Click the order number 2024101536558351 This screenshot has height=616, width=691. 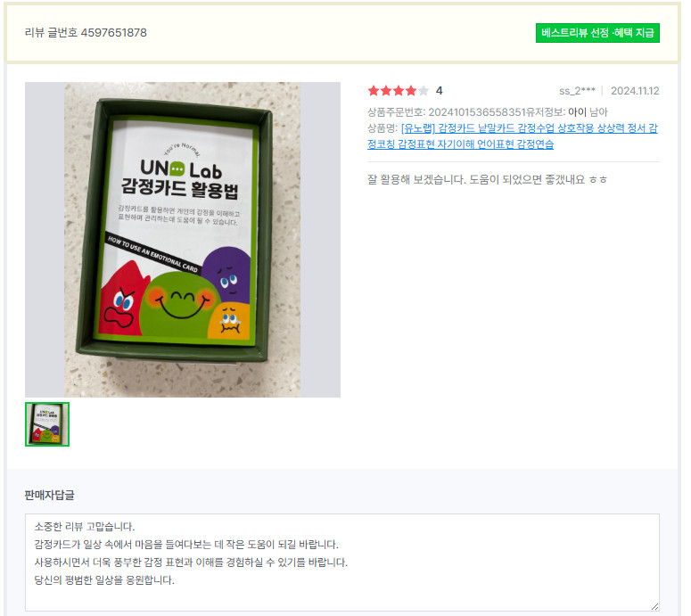coord(477,112)
